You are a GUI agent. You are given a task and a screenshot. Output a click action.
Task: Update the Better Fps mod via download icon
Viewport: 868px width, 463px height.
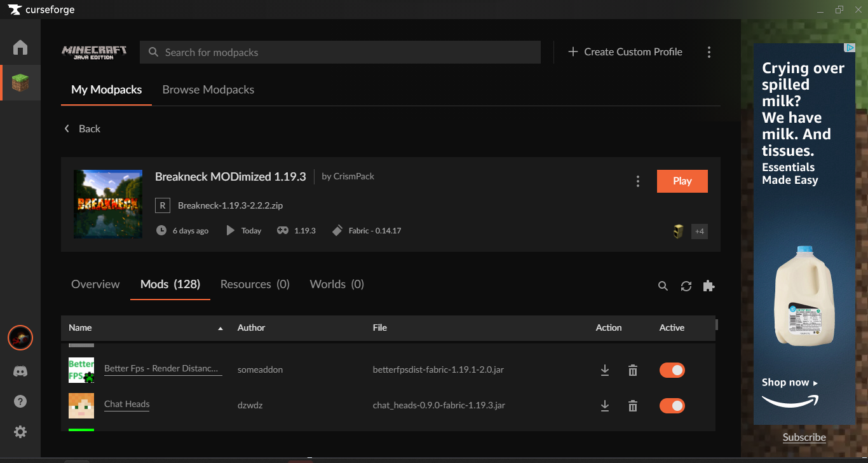pyautogui.click(x=605, y=370)
